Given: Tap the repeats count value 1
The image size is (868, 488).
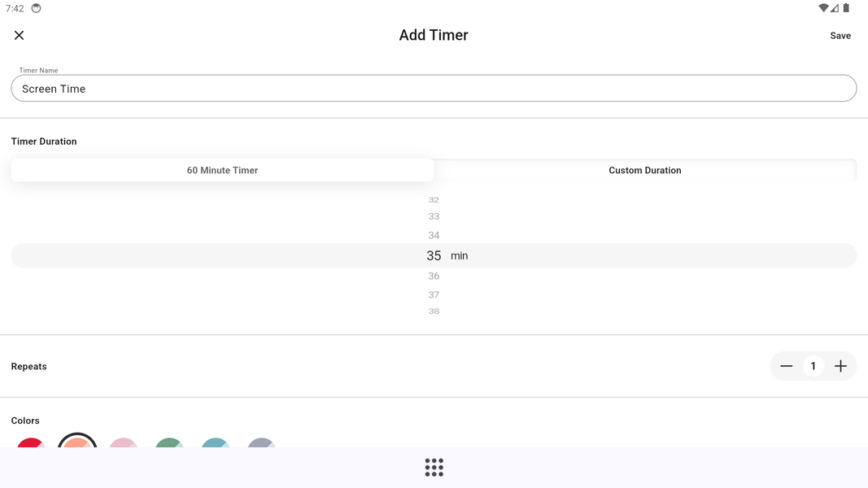Looking at the screenshot, I should point(813,366).
